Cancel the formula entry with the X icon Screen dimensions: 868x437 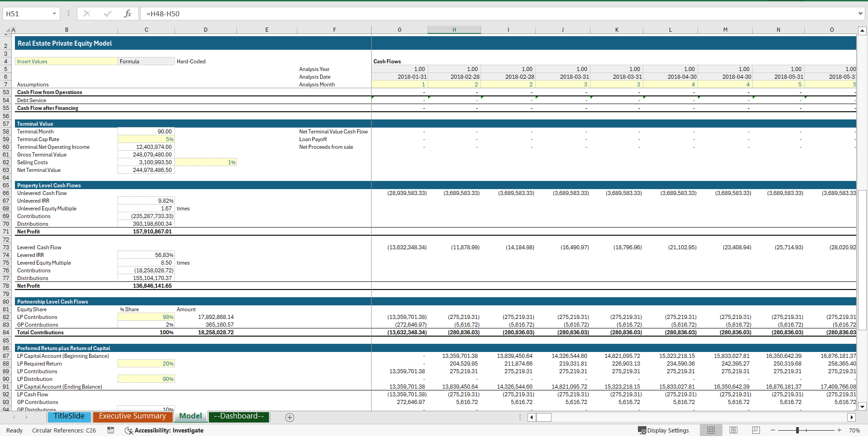[87, 14]
